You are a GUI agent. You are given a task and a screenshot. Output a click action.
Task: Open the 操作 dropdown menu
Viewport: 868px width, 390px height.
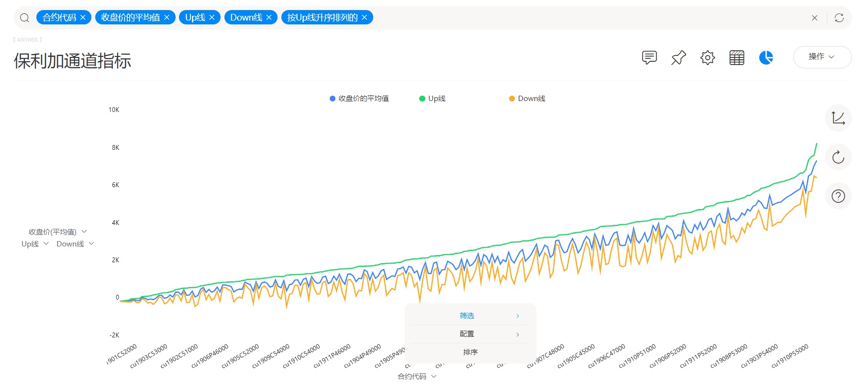coord(822,57)
